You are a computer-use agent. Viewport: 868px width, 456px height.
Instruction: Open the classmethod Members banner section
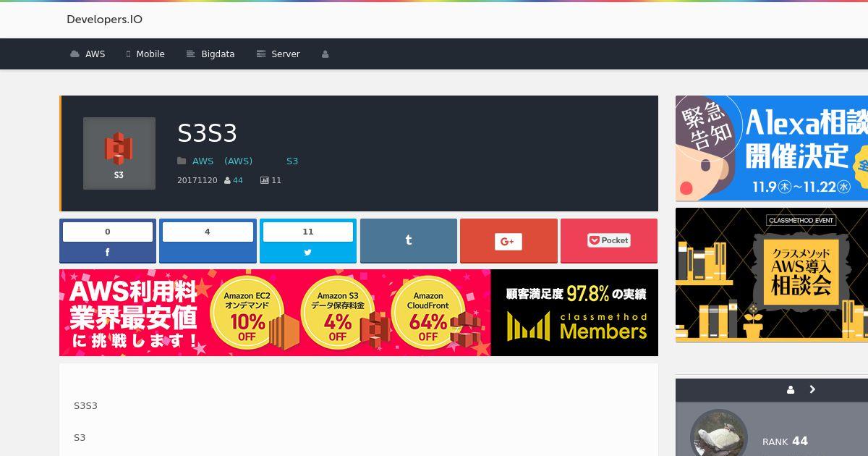574,313
